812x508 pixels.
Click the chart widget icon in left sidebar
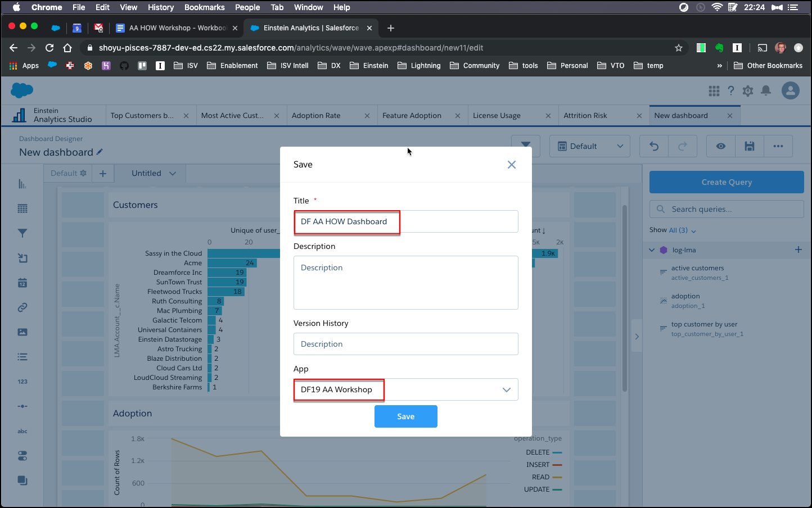click(x=22, y=184)
